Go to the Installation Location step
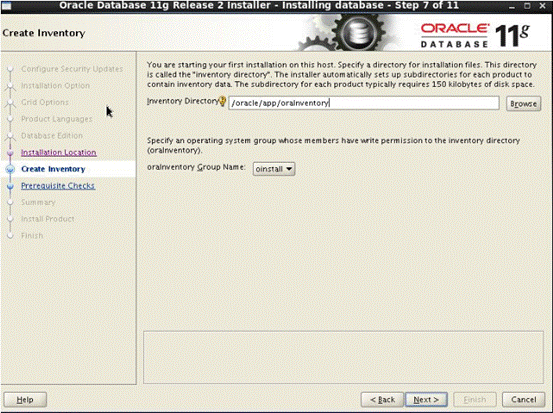 [59, 152]
